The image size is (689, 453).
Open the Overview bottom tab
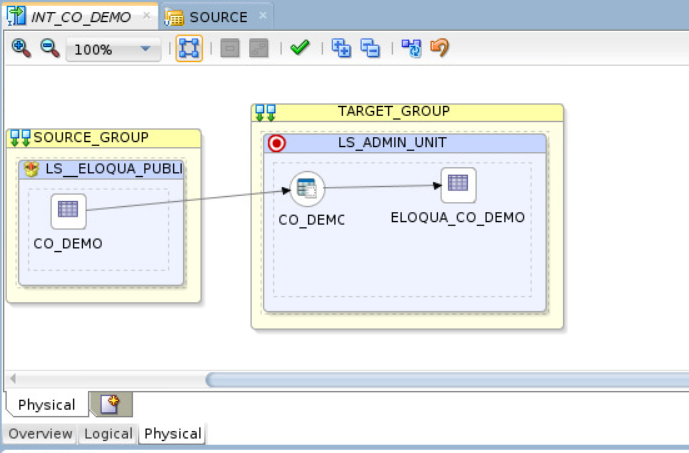coord(40,434)
